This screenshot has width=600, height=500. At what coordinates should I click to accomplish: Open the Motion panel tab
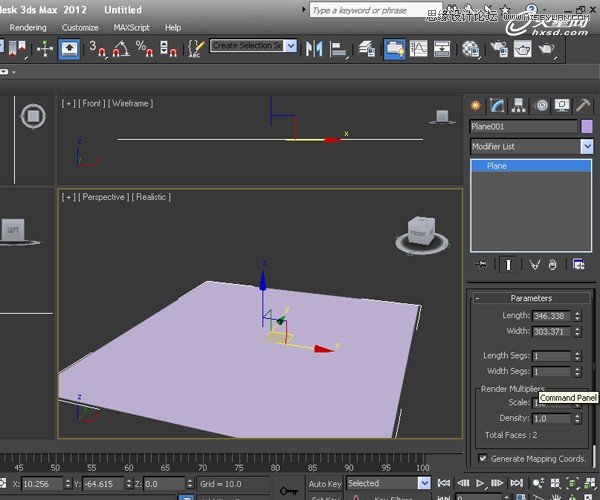(x=541, y=105)
